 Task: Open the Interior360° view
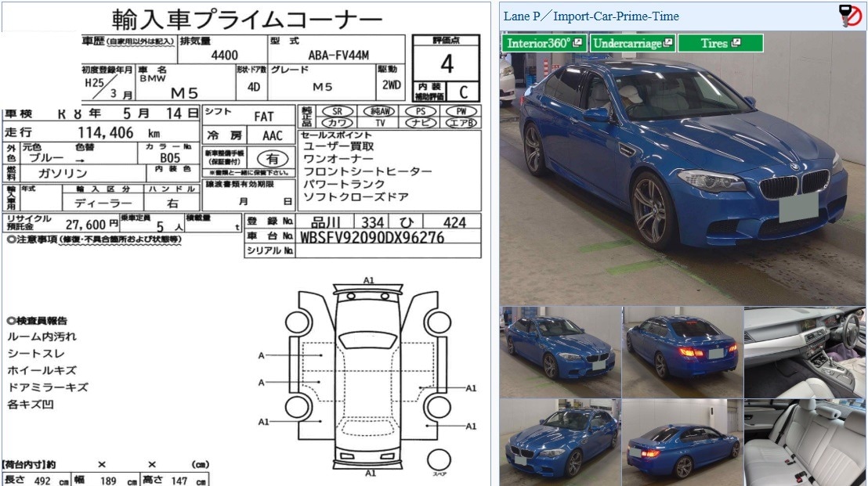pos(538,43)
